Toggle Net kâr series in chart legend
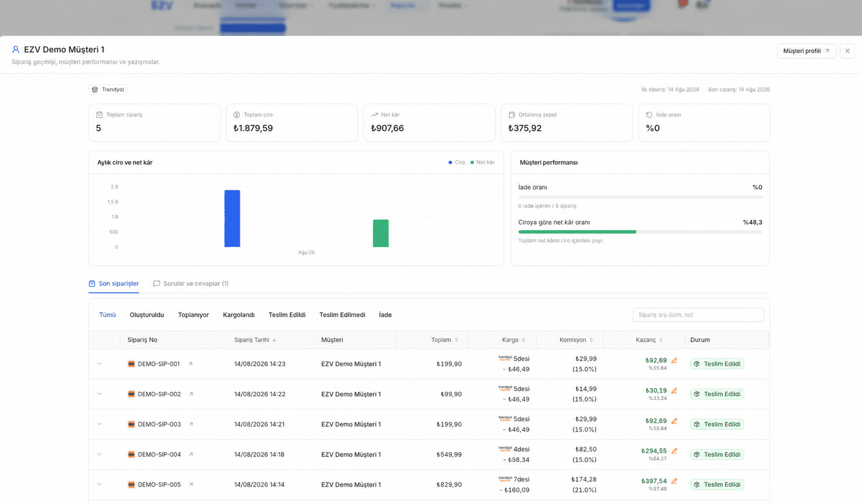The image size is (862, 504). [483, 162]
